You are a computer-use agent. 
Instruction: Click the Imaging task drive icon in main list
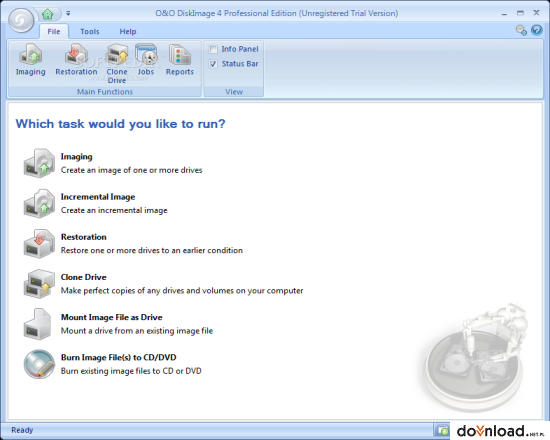[39, 163]
